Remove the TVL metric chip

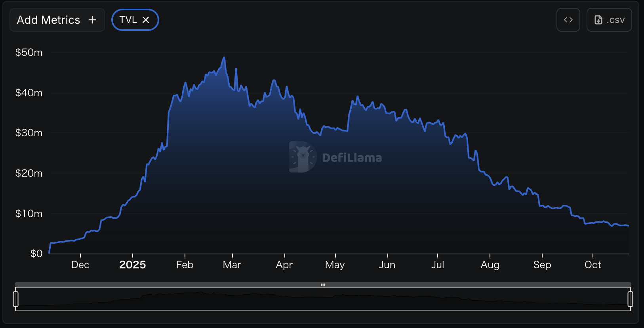pos(146,20)
